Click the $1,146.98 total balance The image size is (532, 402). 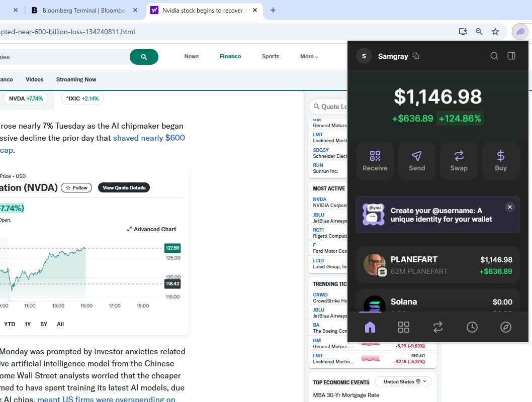click(437, 97)
